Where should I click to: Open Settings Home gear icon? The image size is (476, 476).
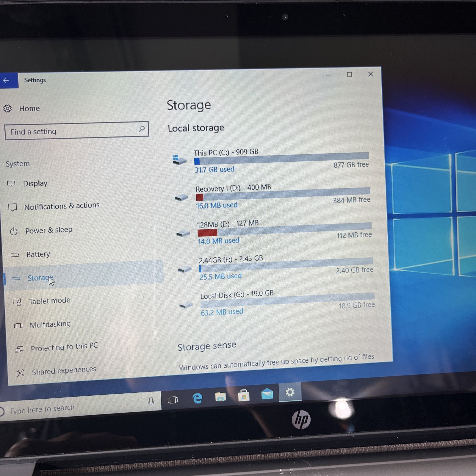click(x=7, y=109)
